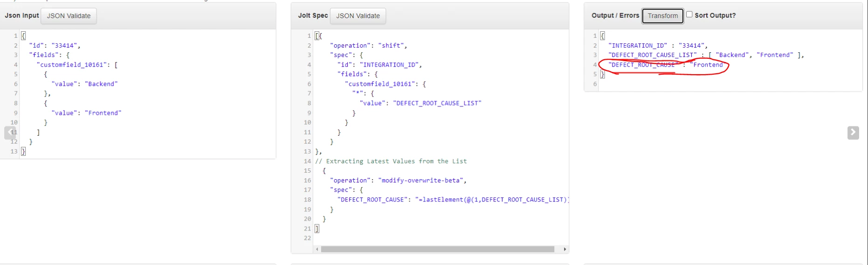Click JSON Validate button for Jolt Spec
Image resolution: width=868 pixels, height=265 pixels.
click(x=358, y=16)
